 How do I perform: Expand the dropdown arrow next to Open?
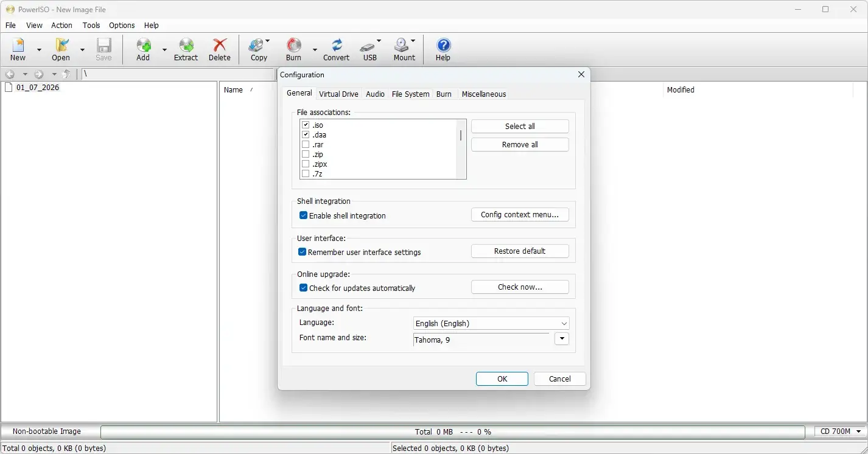click(x=82, y=49)
